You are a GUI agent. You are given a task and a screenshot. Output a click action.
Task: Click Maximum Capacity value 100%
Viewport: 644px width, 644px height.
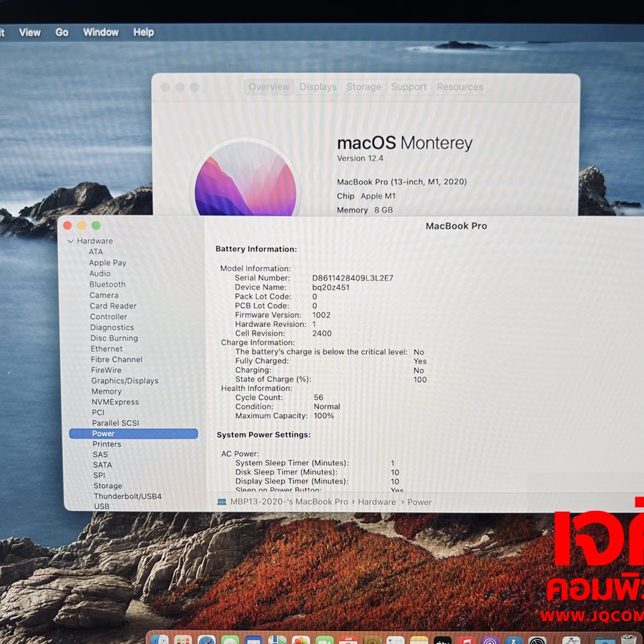click(x=323, y=416)
